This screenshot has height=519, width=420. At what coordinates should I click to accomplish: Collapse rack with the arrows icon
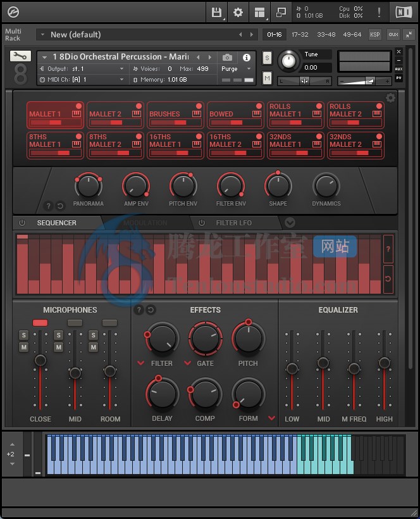409,34
